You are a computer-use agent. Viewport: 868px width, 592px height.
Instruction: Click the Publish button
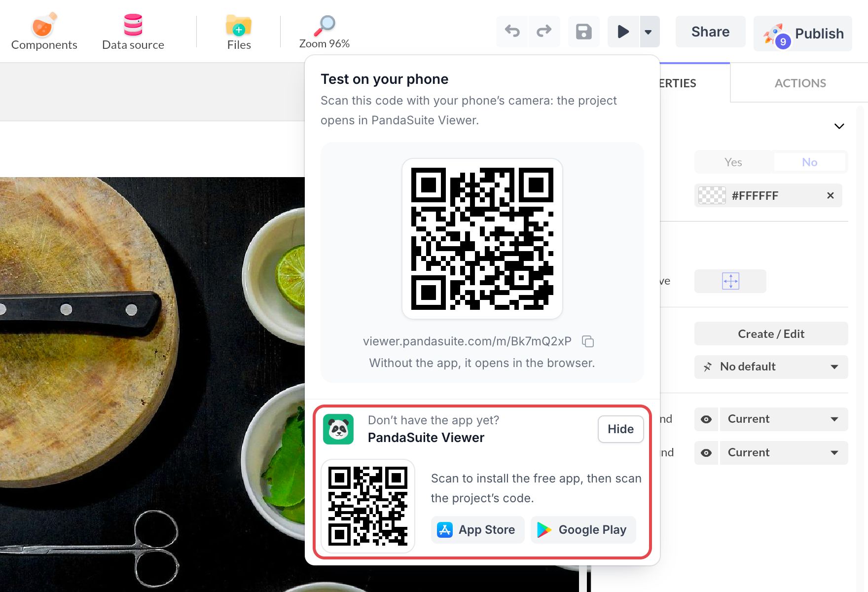point(803,34)
